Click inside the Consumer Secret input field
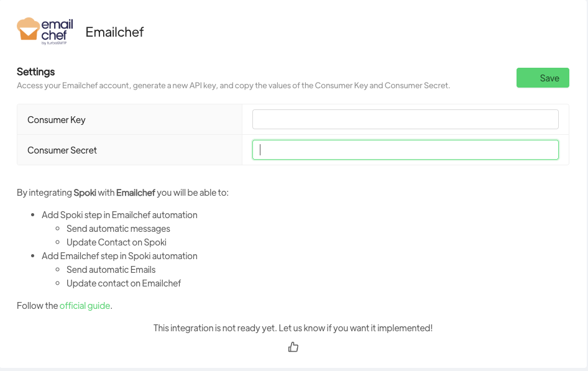 pyautogui.click(x=405, y=150)
